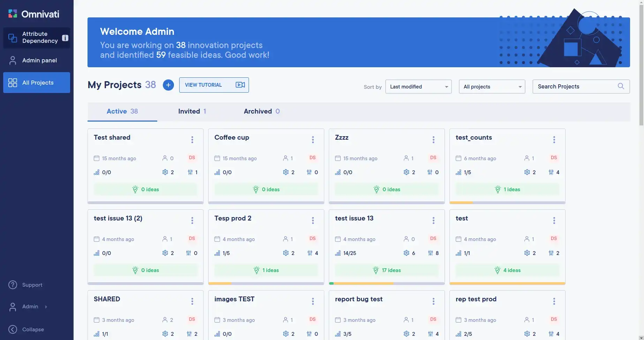The width and height of the screenshot is (644, 340).
Task: Click 17 ideas on test issue 13
Action: pos(387,270)
